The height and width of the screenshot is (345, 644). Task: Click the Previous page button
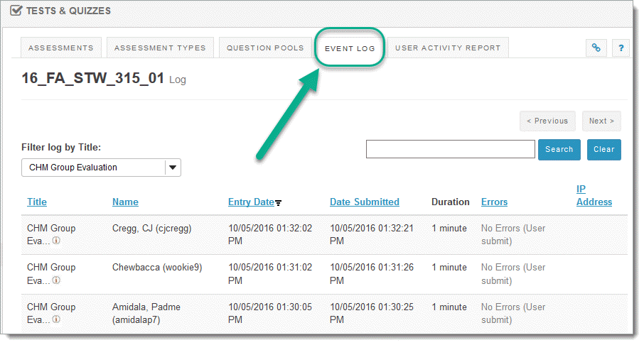pyautogui.click(x=547, y=121)
